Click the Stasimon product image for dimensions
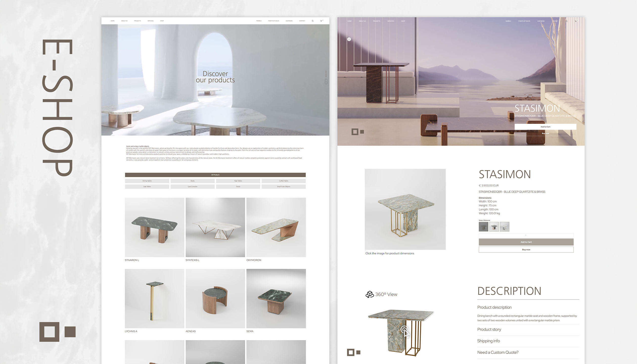This screenshot has height=364, width=637. point(405,209)
